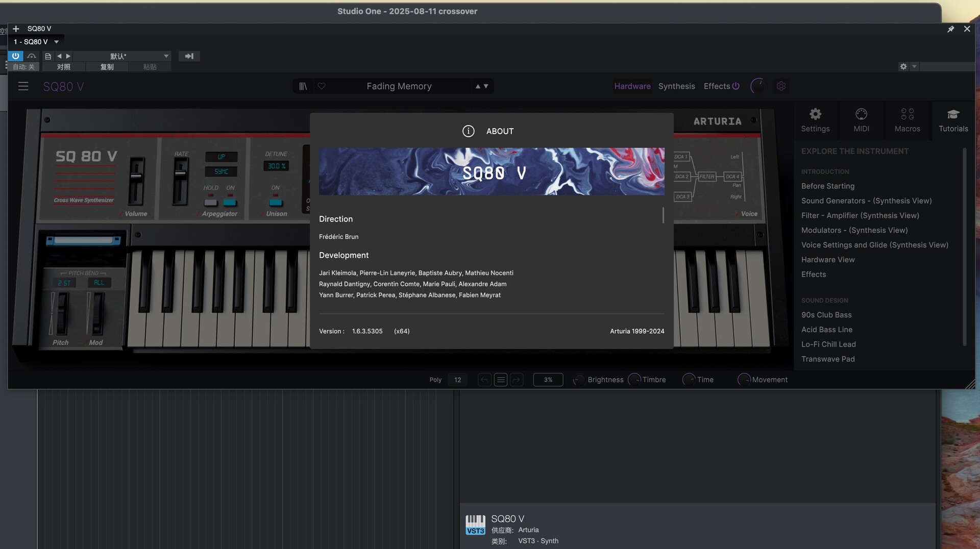Click the Timbre macro knob
This screenshot has height=549, width=980.
click(634, 380)
